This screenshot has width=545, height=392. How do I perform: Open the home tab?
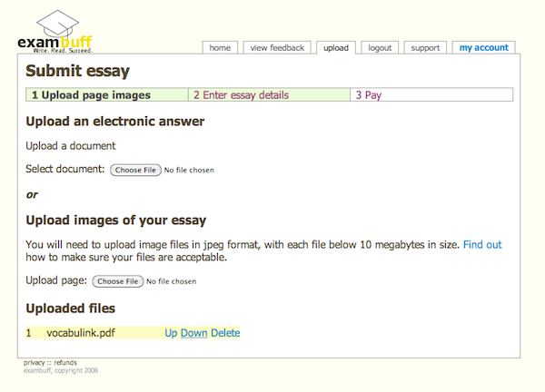[x=220, y=47]
